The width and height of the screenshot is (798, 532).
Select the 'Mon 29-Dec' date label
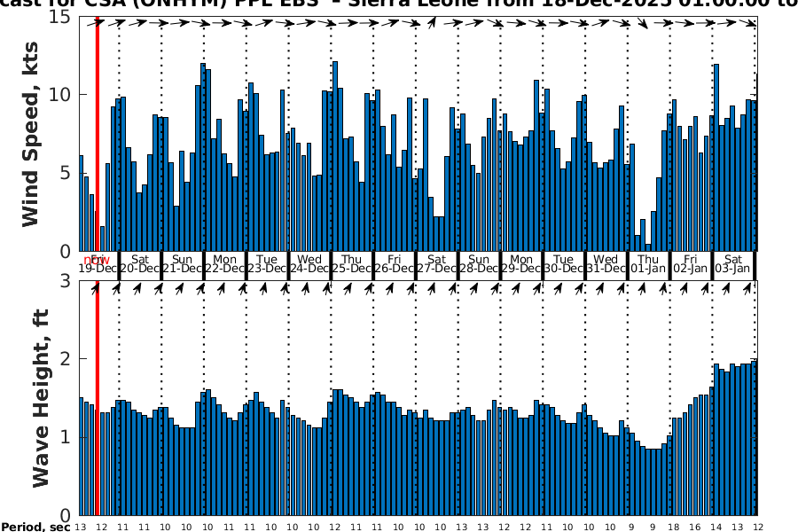pos(522,263)
